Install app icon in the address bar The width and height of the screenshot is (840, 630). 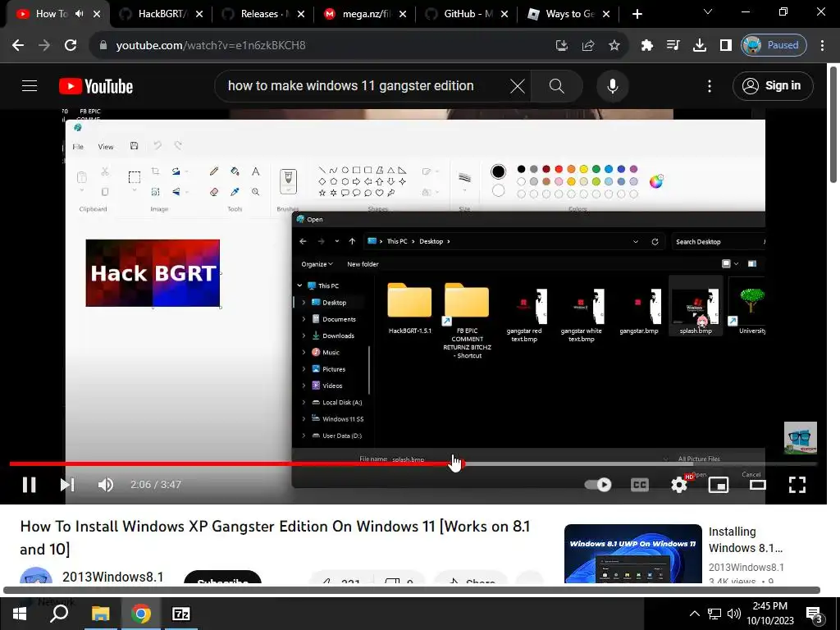(561, 45)
